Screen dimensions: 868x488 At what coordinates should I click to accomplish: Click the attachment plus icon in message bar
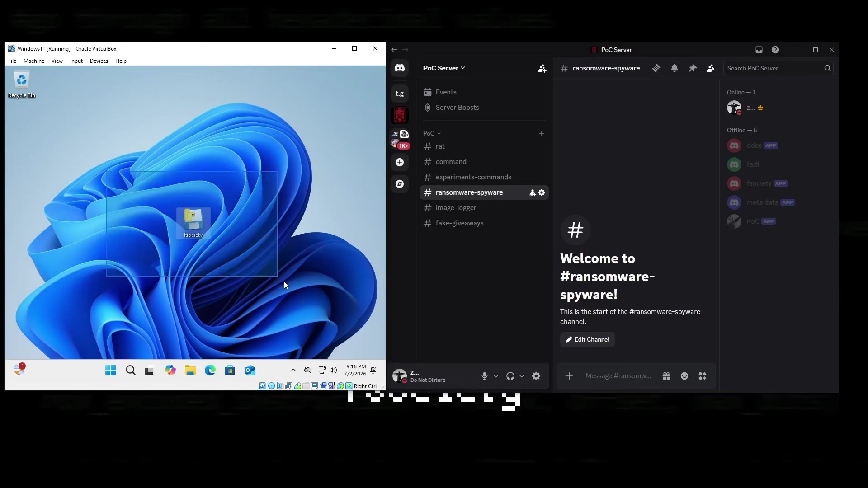click(569, 376)
